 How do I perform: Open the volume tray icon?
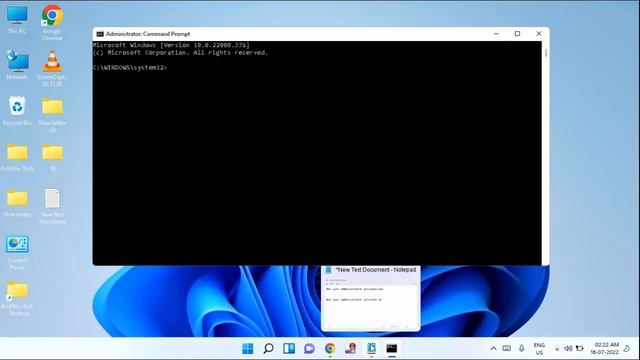click(x=568, y=349)
